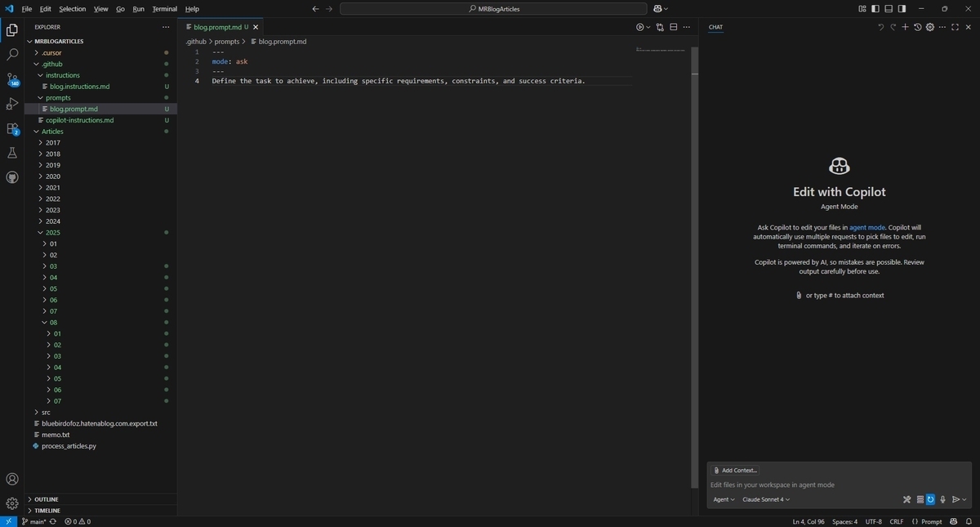This screenshot has width=980, height=527.
Task: Open Search in the activity bar
Action: [x=11, y=55]
